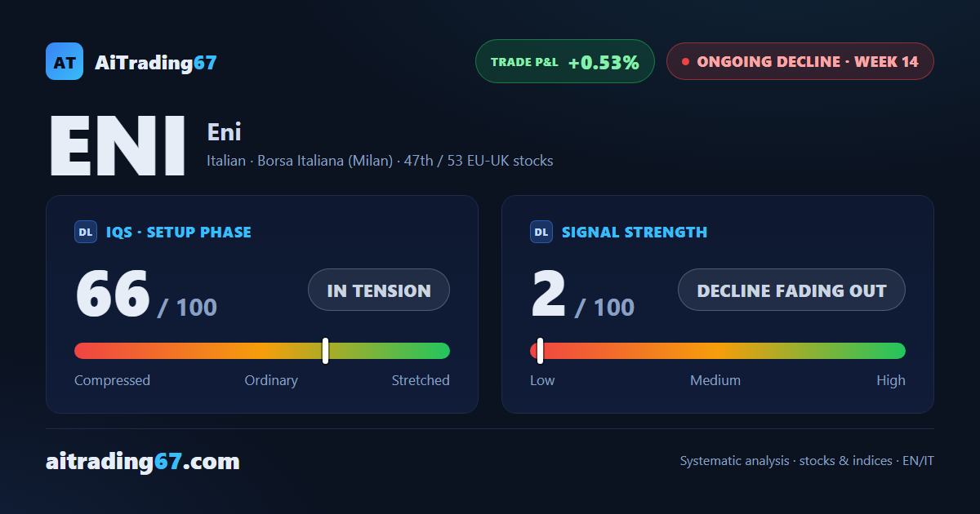Image resolution: width=980 pixels, height=514 pixels.
Task: Click the DL badge beside IQS Setup Phase
Action: tap(86, 232)
